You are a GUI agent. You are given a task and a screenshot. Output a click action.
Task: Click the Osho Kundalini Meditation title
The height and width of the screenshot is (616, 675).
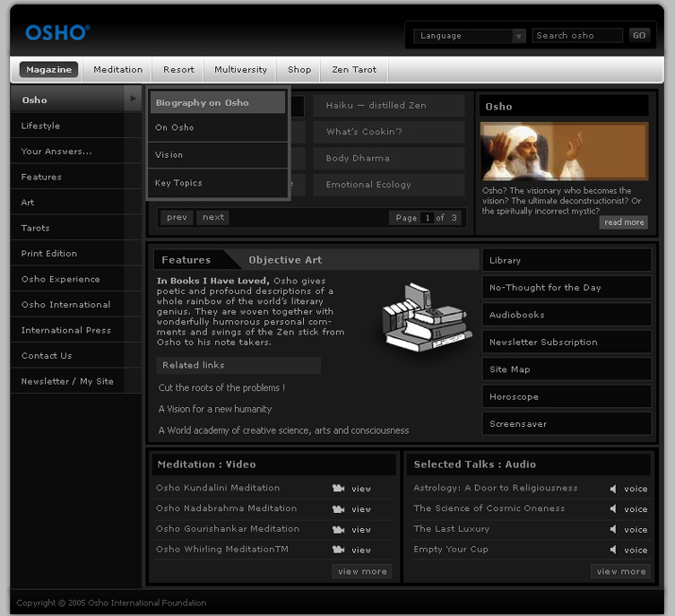tap(218, 488)
